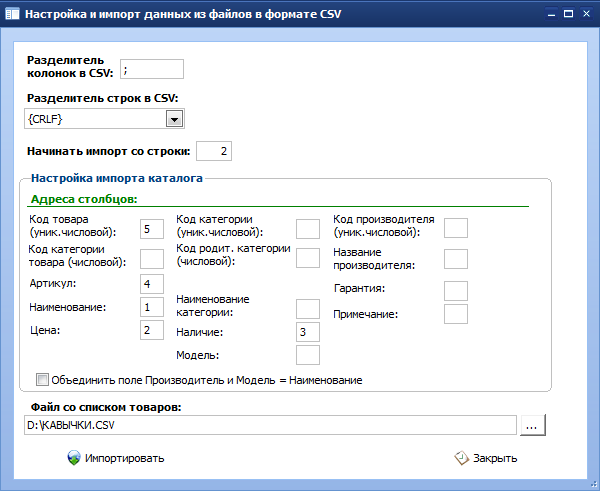The height and width of the screenshot is (491, 600).
Task: Click the file path field D:\КАВЫЧКИ.CSV
Action: click(271, 425)
